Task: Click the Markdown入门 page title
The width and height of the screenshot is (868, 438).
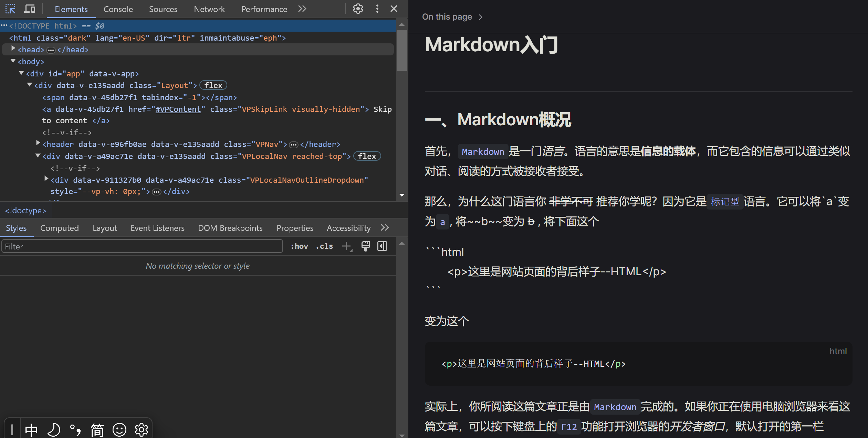Action: (x=491, y=45)
